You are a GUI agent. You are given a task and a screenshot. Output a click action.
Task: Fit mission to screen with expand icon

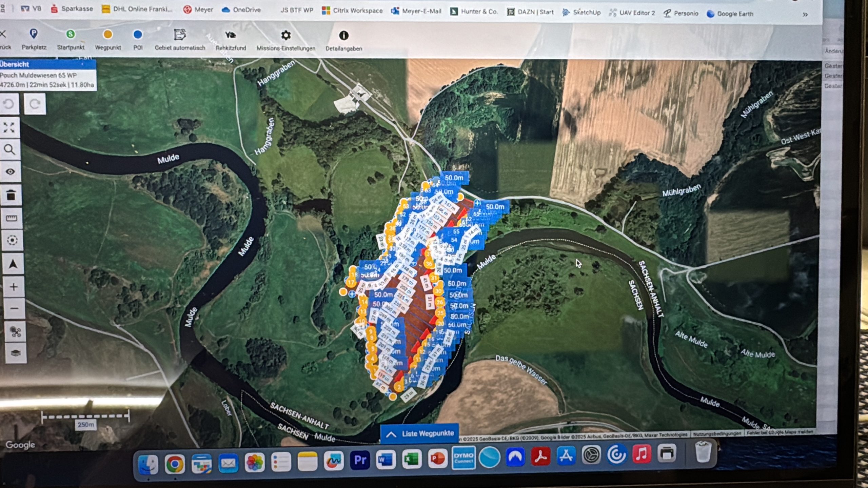[9, 127]
